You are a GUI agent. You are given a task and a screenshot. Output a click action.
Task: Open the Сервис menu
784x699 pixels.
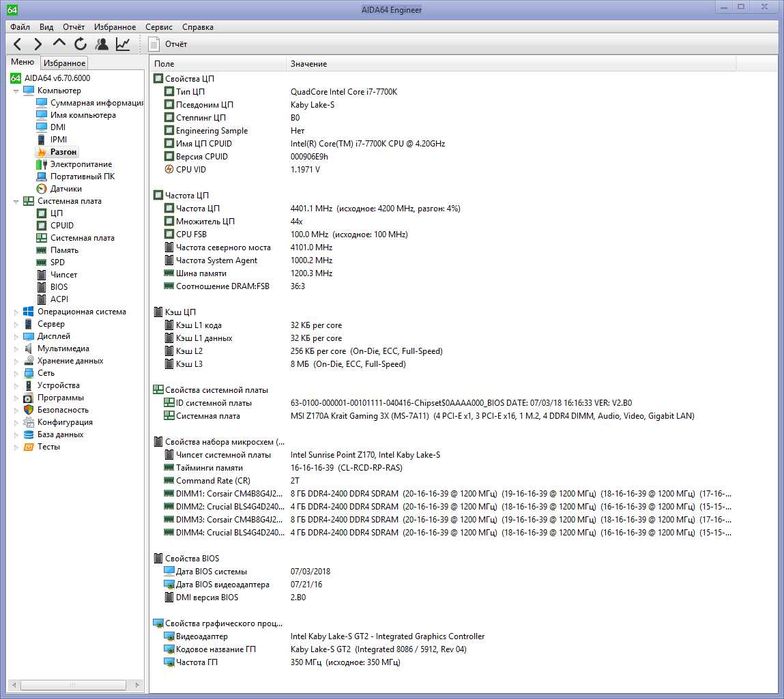158,27
